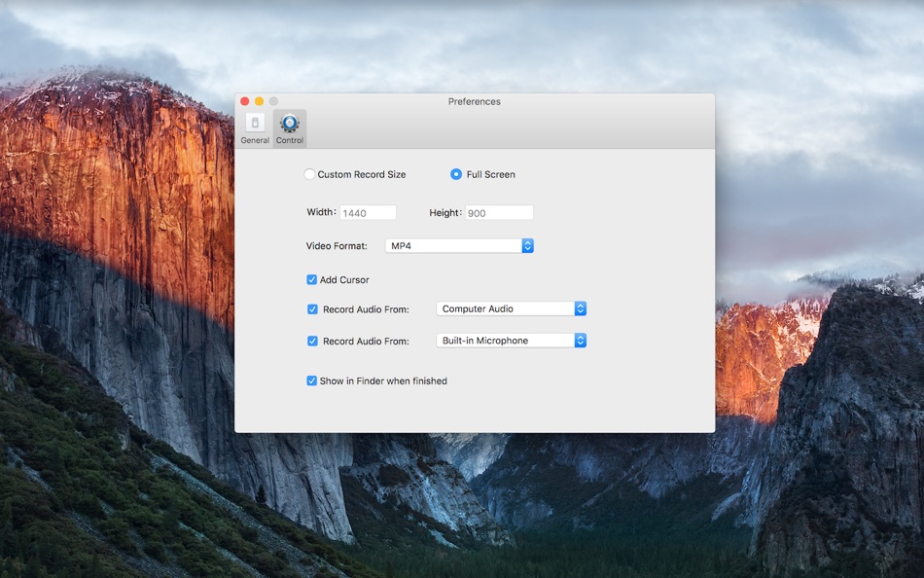Select Custom Record Size radio button

(x=309, y=174)
